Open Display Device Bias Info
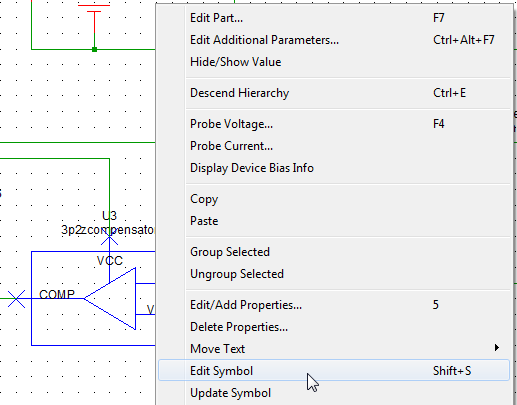Image resolution: width=517 pixels, height=405 pixels. (x=334, y=168)
